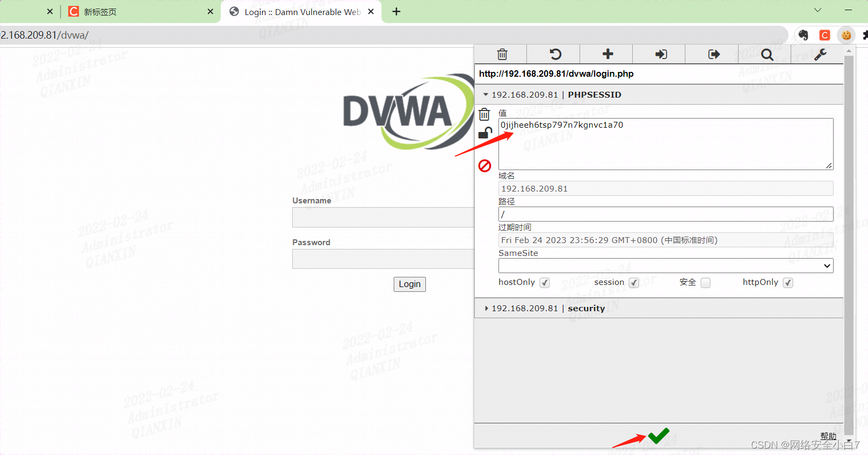Viewport: 868px width, 455px height.
Task: Switch to the 新标签页 tab
Action: click(x=140, y=12)
